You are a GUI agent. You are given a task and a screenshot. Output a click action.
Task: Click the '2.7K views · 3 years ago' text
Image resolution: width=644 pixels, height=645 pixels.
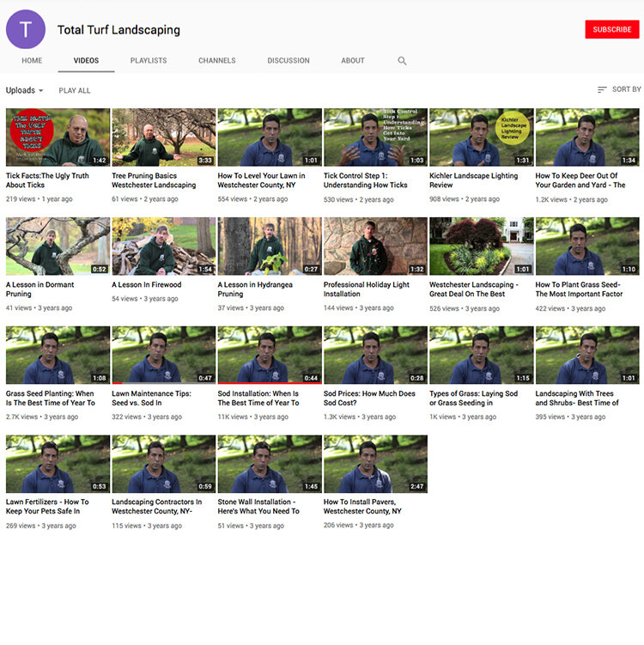pos(42,417)
